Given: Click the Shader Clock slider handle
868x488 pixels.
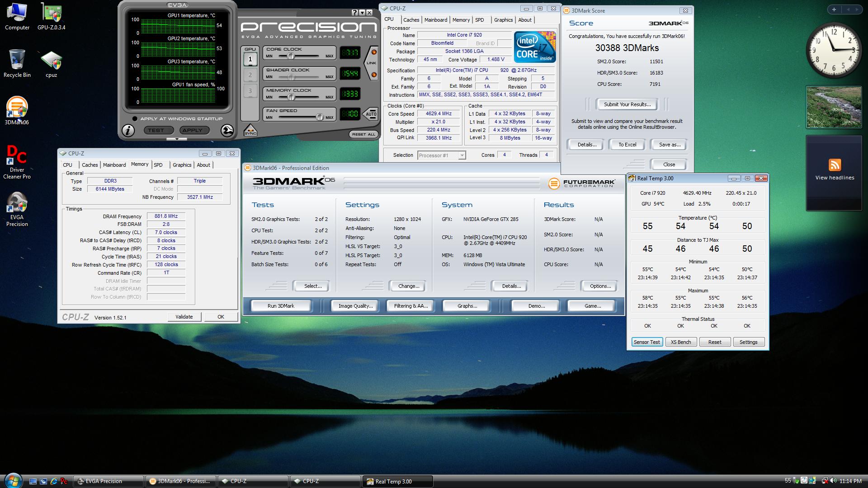Looking at the screenshot, I should point(292,76).
